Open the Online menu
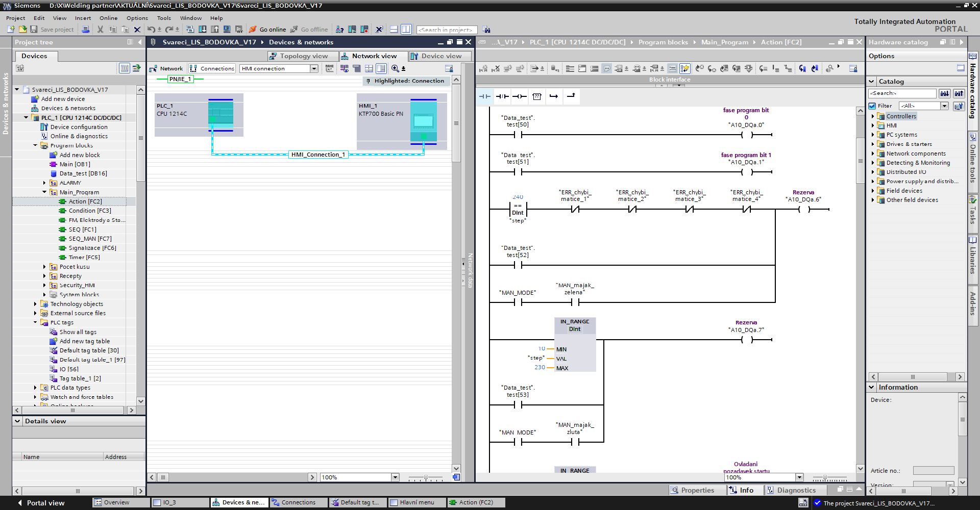 click(x=108, y=18)
